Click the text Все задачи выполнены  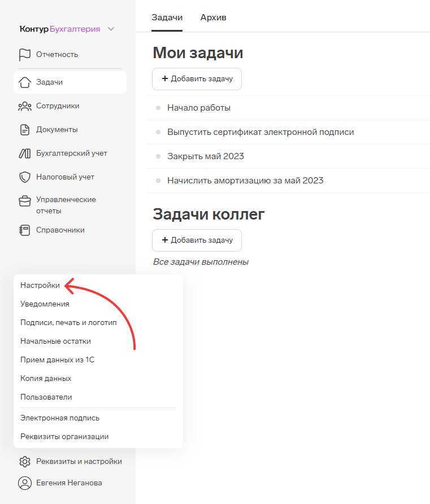pyautogui.click(x=201, y=262)
